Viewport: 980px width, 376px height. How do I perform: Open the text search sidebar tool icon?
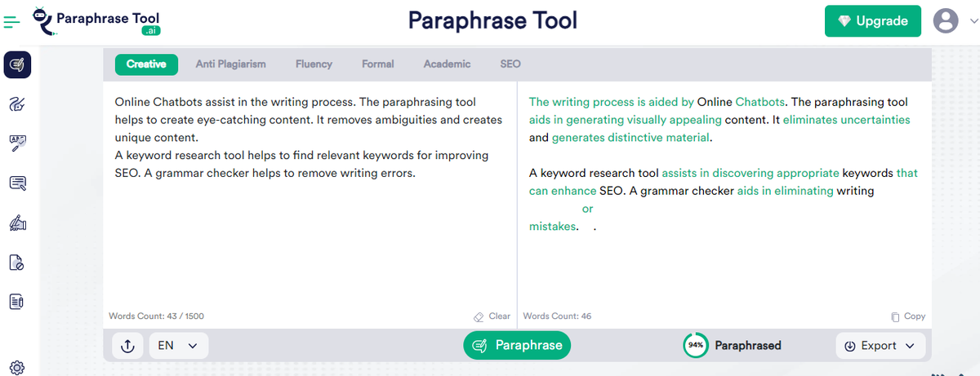click(x=17, y=183)
